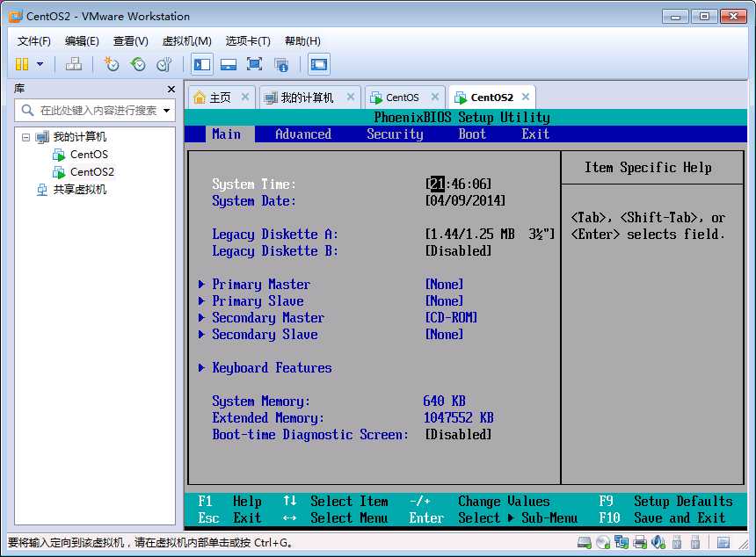Viewport: 756px width, 557px height.
Task: Select the BIOS Exit menu
Action: pyautogui.click(x=535, y=134)
